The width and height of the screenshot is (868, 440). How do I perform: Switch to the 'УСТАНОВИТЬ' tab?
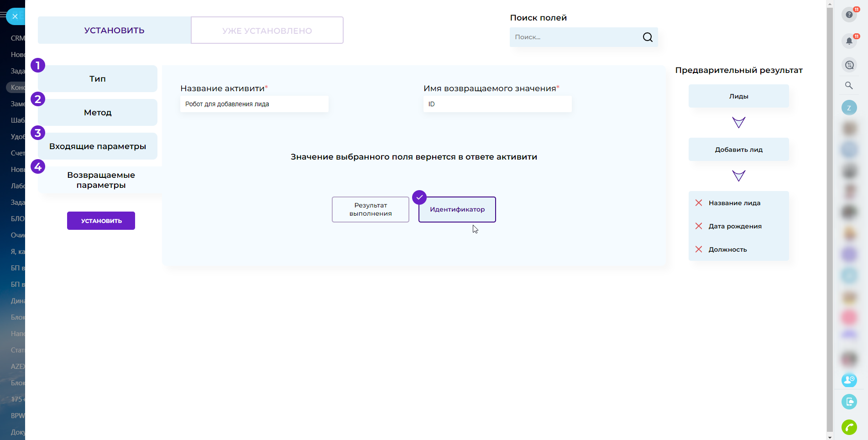(x=114, y=30)
